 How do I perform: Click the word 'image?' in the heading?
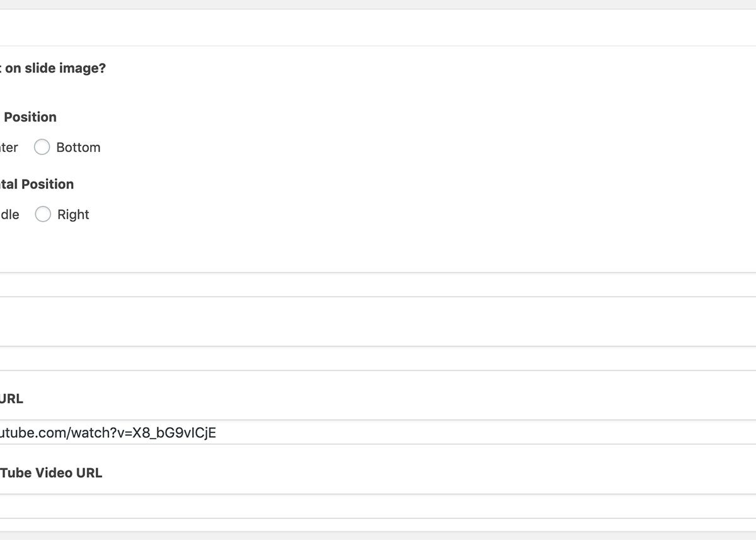pyautogui.click(x=83, y=68)
